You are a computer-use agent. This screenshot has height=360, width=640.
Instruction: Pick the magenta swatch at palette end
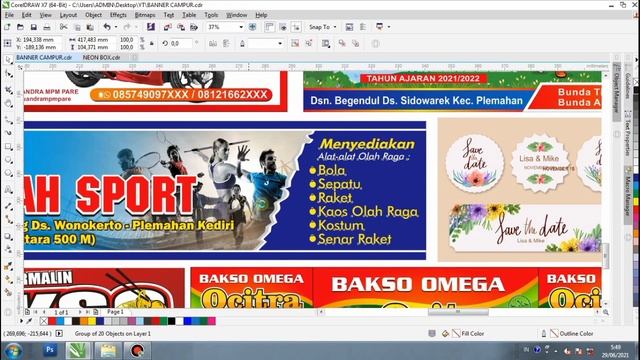[x=211, y=321]
